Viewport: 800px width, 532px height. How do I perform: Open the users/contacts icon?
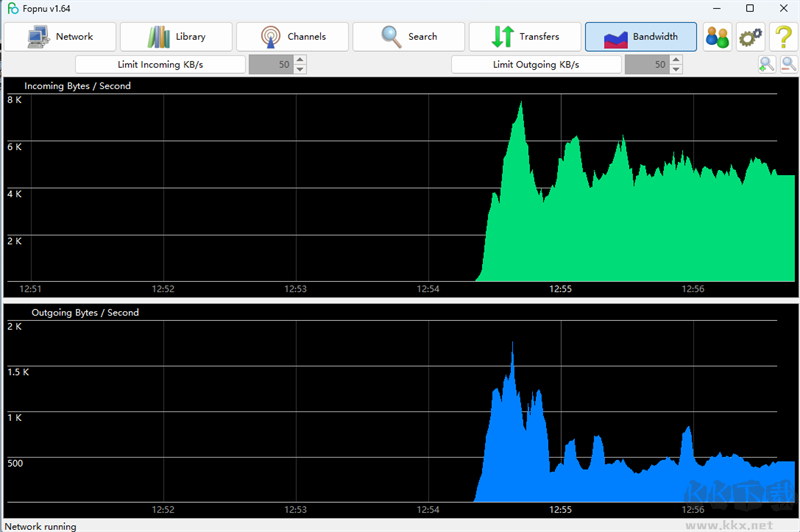(x=717, y=37)
